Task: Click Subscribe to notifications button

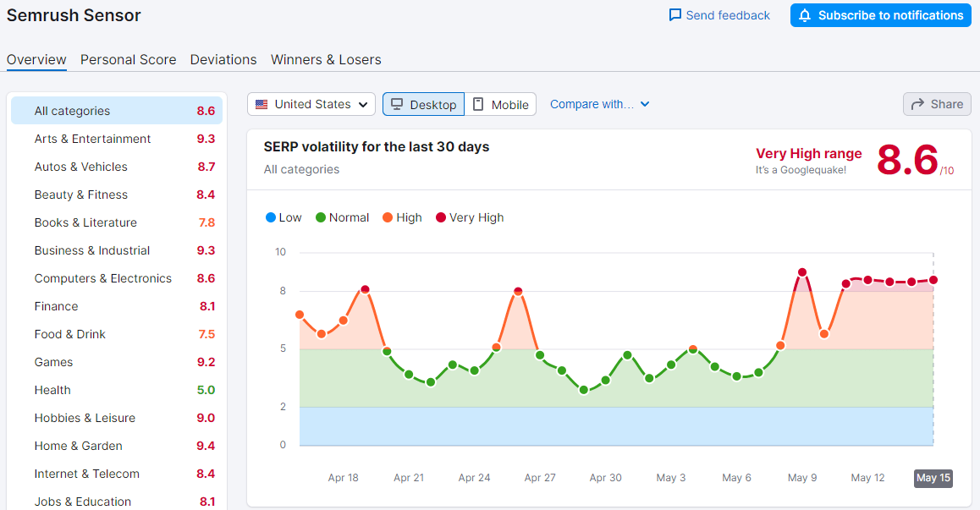Action: (x=881, y=15)
